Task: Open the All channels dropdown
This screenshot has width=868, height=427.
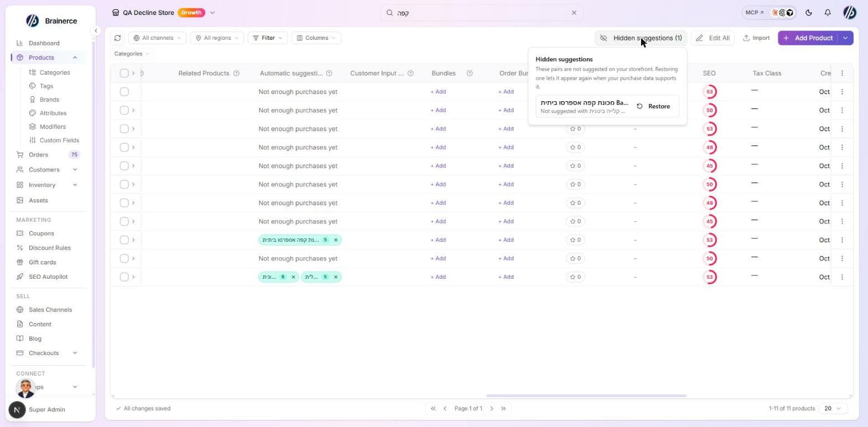Action: tap(158, 38)
